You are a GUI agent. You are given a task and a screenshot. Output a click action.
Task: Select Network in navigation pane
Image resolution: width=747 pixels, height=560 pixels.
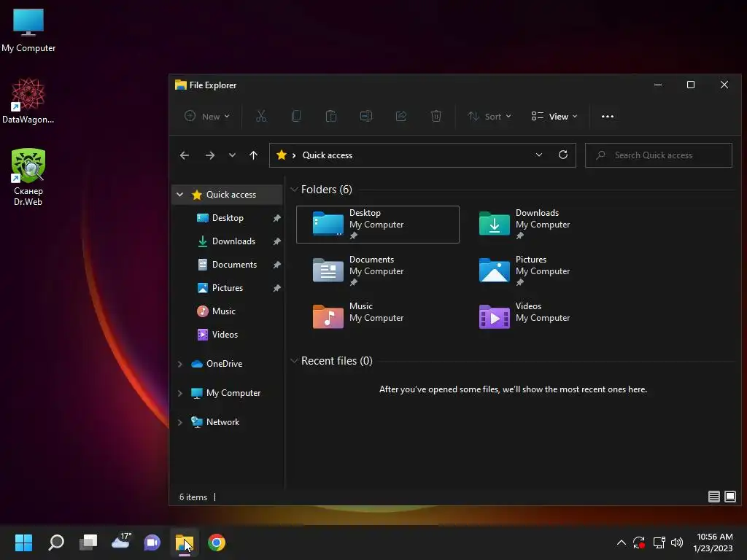click(222, 422)
